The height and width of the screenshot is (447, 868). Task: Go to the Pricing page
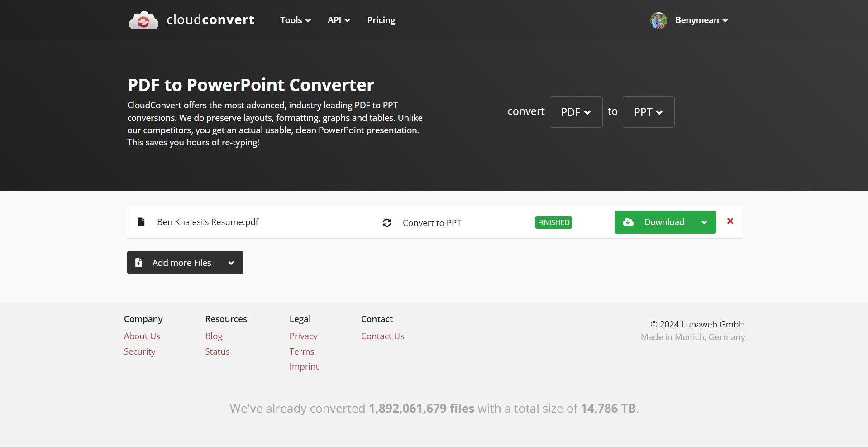click(381, 20)
